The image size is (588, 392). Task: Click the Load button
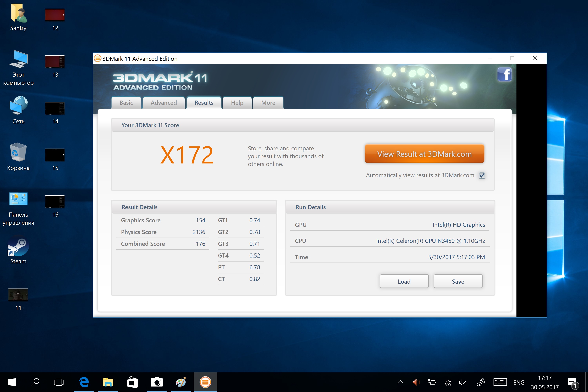[404, 281]
